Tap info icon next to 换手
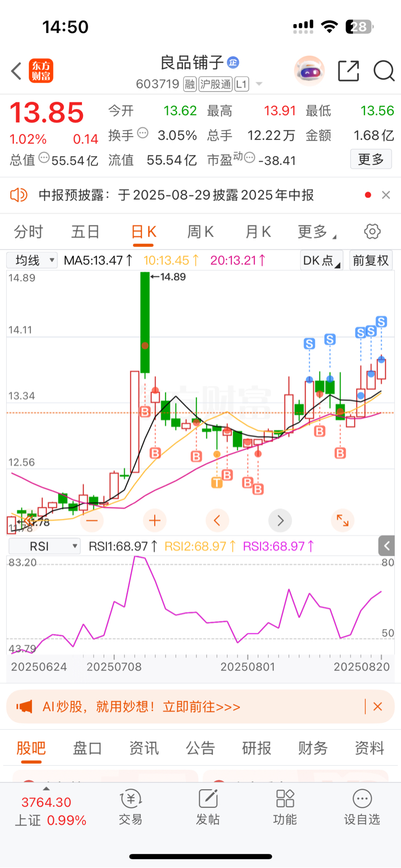 pos(143,133)
